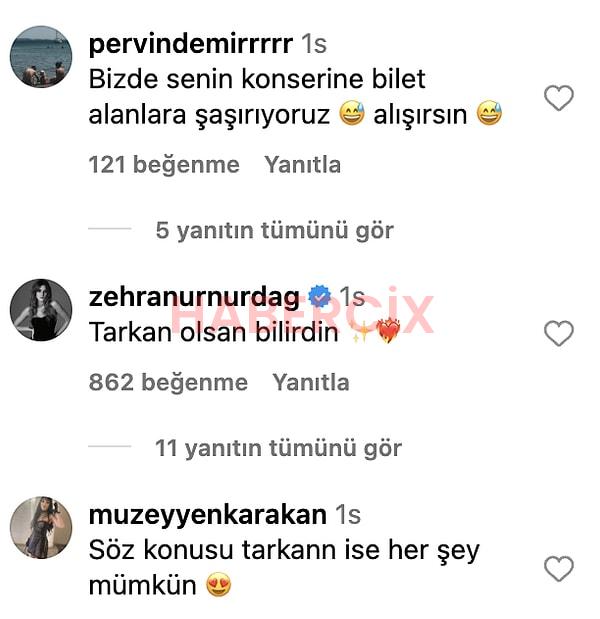This screenshot has width=600, height=619.
Task: Reply with Yanıtla beside 862 beğenme
Action: click(311, 382)
